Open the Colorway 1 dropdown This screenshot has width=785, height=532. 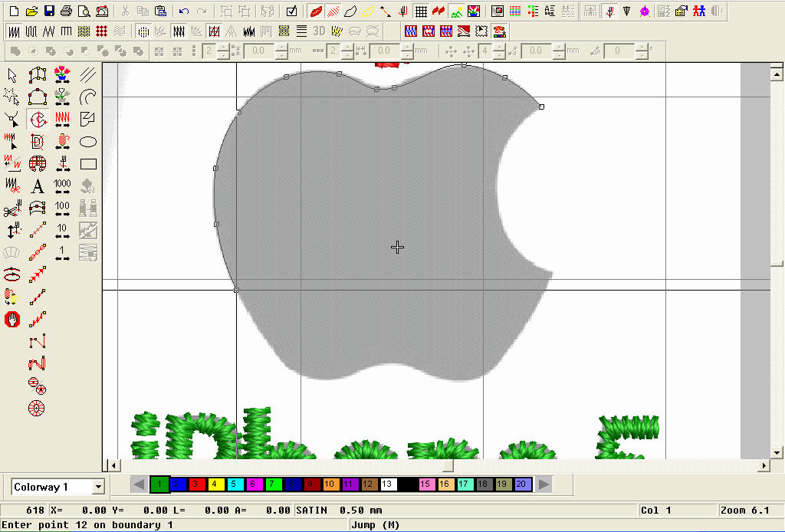pyautogui.click(x=98, y=487)
